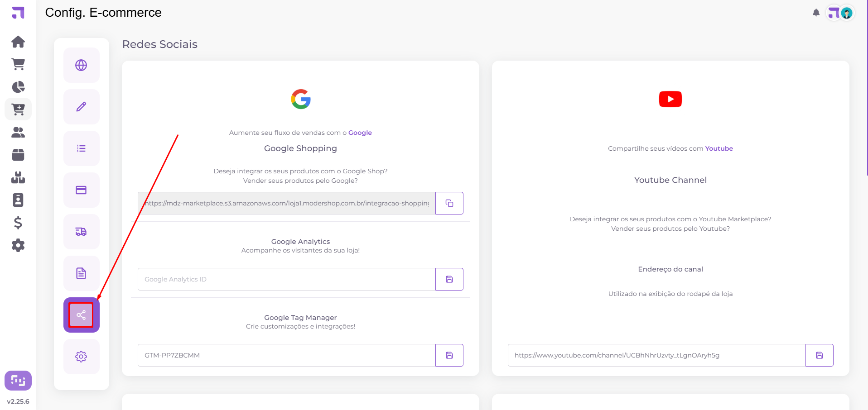
Task: Click the Youtube logo icon
Action: [x=670, y=99]
